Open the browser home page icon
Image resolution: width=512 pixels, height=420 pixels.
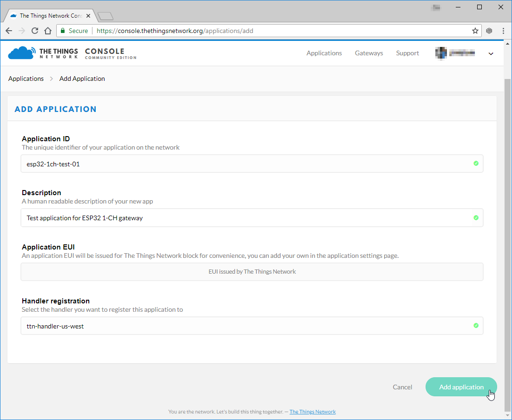(48, 31)
